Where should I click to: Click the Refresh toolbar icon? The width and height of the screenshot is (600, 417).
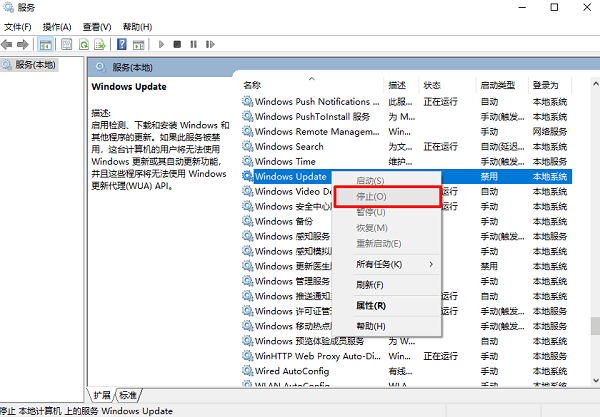coord(84,44)
